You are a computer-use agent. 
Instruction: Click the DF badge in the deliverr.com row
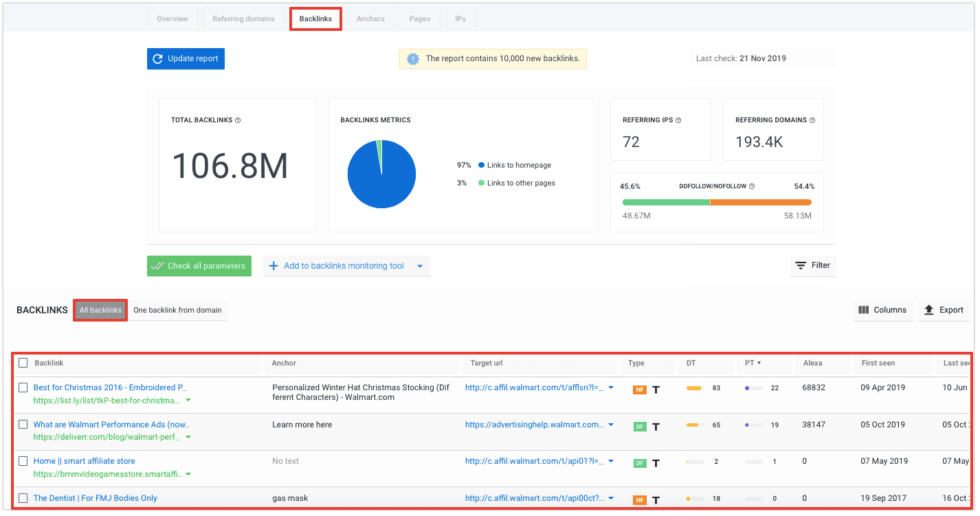640,427
